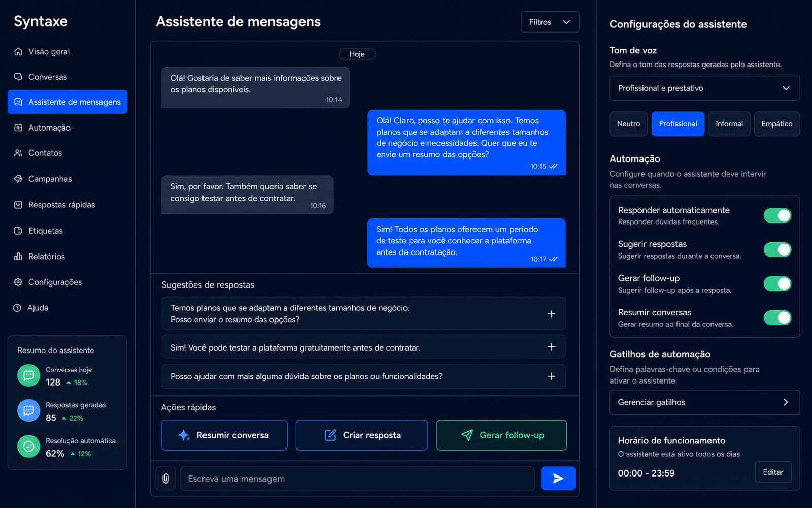Image resolution: width=812 pixels, height=508 pixels.
Task: Send message with the paper plane button
Action: pyautogui.click(x=558, y=479)
